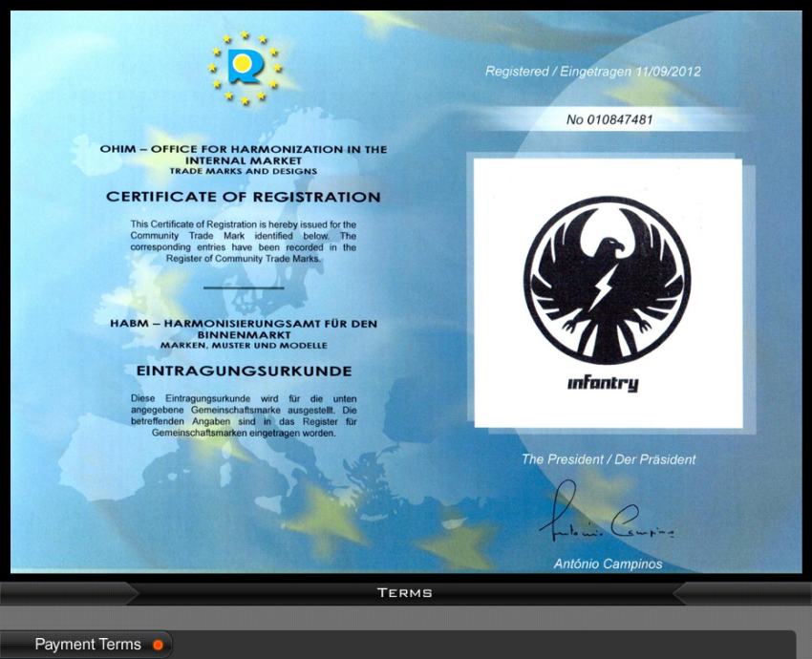Click the Trade Marks and Designs subtitle
The height and width of the screenshot is (659, 812).
coord(244,171)
